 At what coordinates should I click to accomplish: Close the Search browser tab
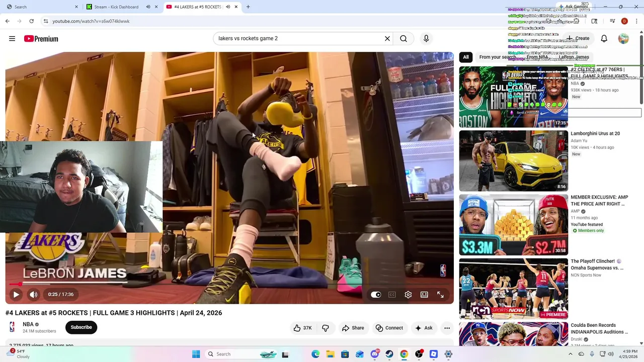(76, 7)
